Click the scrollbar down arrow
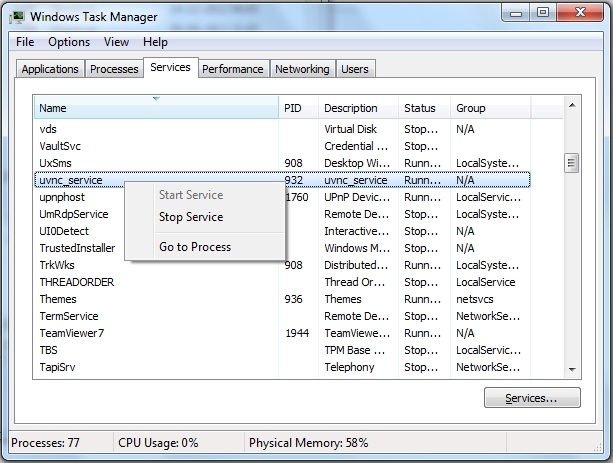 (572, 369)
